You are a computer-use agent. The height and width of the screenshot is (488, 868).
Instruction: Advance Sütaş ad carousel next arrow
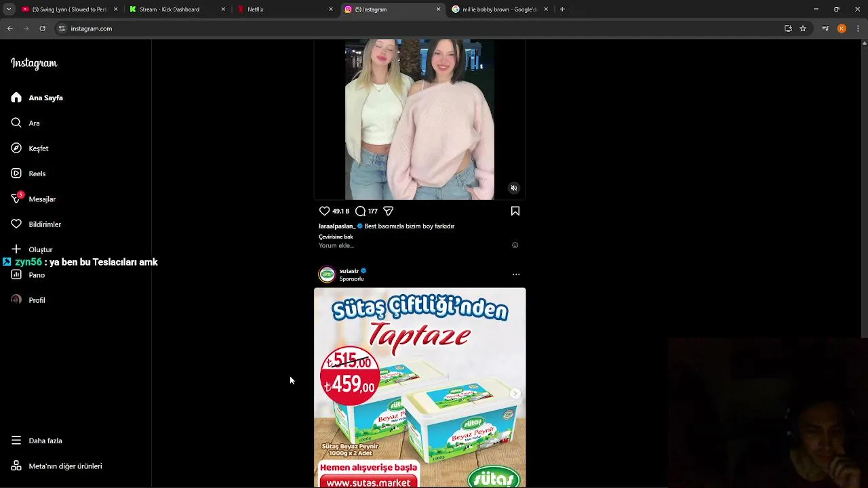515,393
